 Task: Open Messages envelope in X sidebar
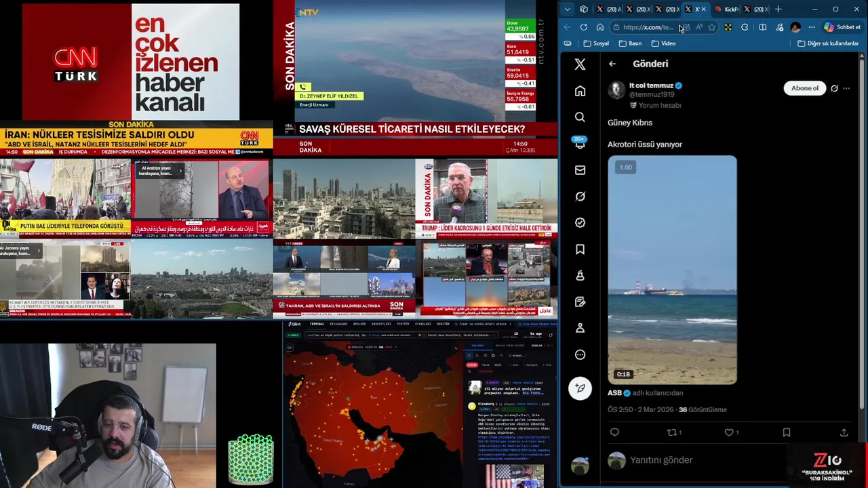click(x=580, y=170)
